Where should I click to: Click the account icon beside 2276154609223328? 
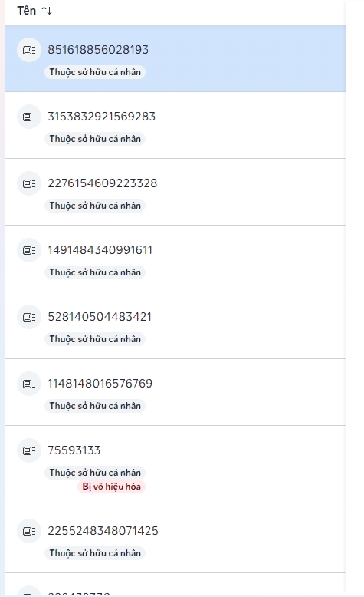[29, 183]
